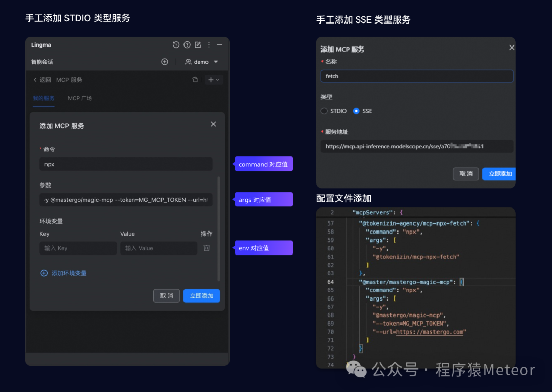Click the 输入 Key field

click(78, 248)
